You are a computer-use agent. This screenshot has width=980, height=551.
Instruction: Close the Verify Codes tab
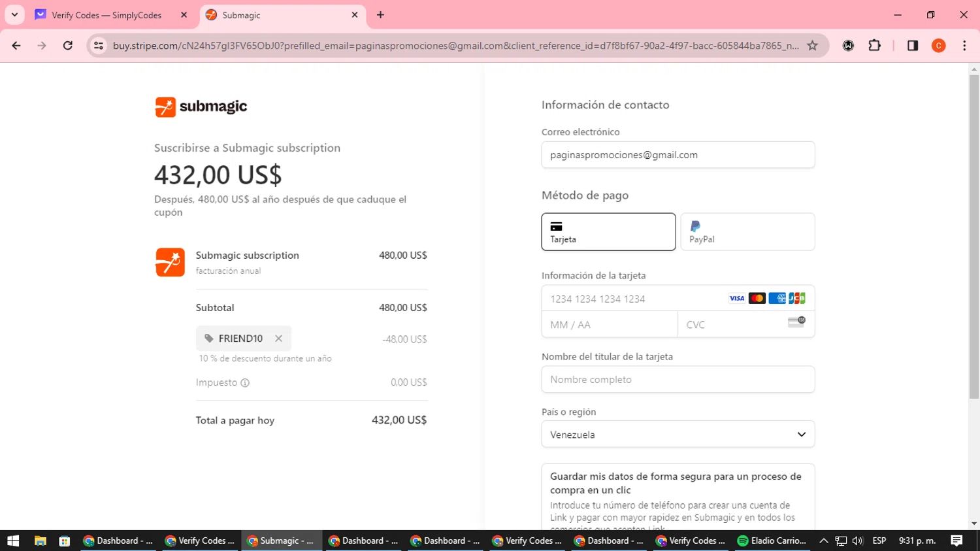(x=184, y=15)
